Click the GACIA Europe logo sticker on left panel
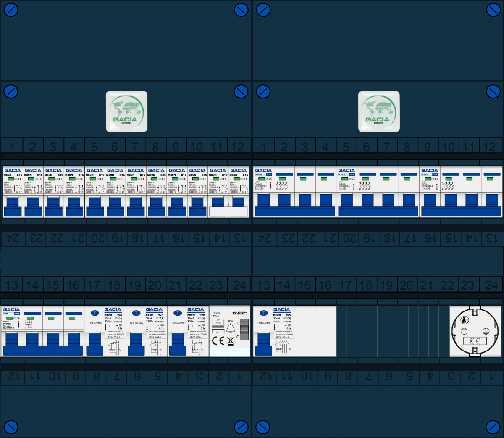This screenshot has width=504, height=438. point(126,111)
